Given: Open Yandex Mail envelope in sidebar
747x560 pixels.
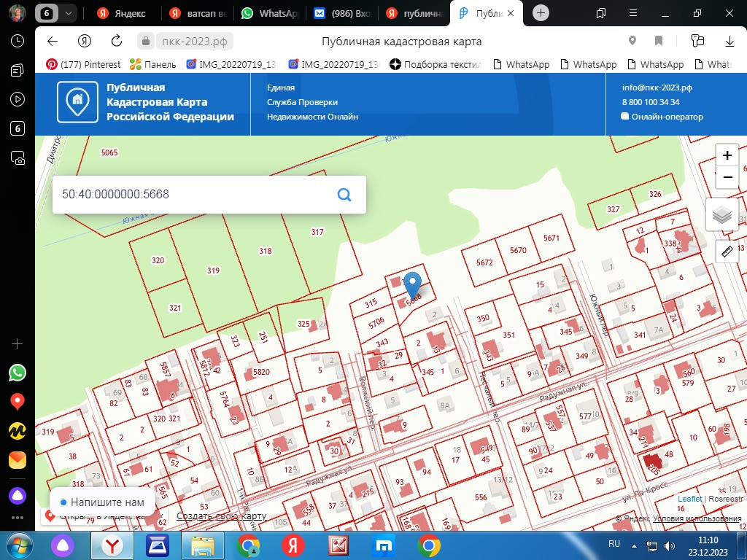Looking at the screenshot, I should [18, 460].
